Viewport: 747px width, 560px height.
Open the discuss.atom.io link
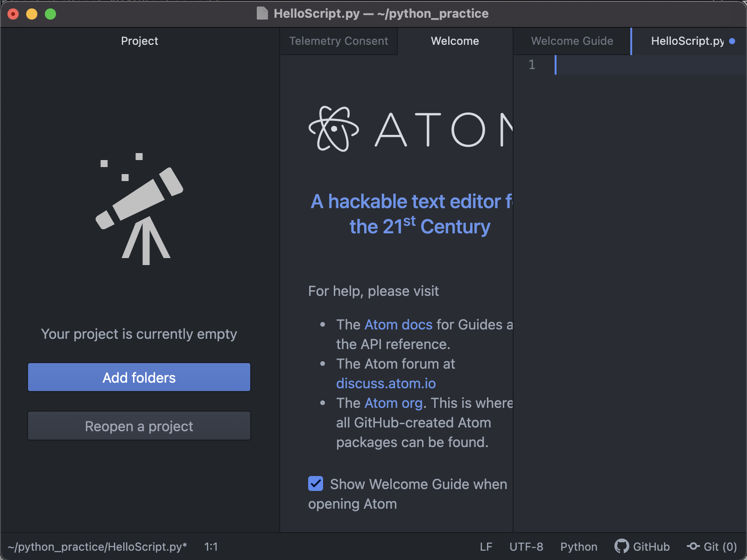pos(386,383)
